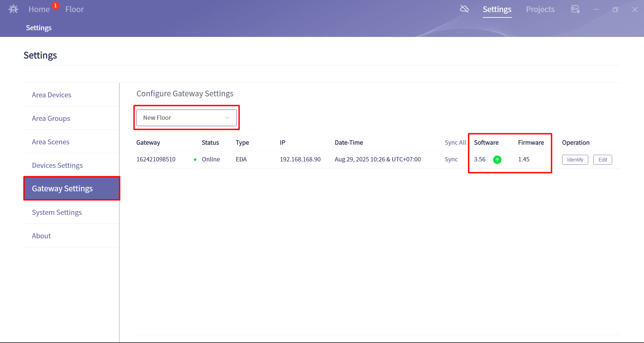Open Devices Settings in sidebar
Image resolution: width=644 pixels, height=343 pixels.
57,165
